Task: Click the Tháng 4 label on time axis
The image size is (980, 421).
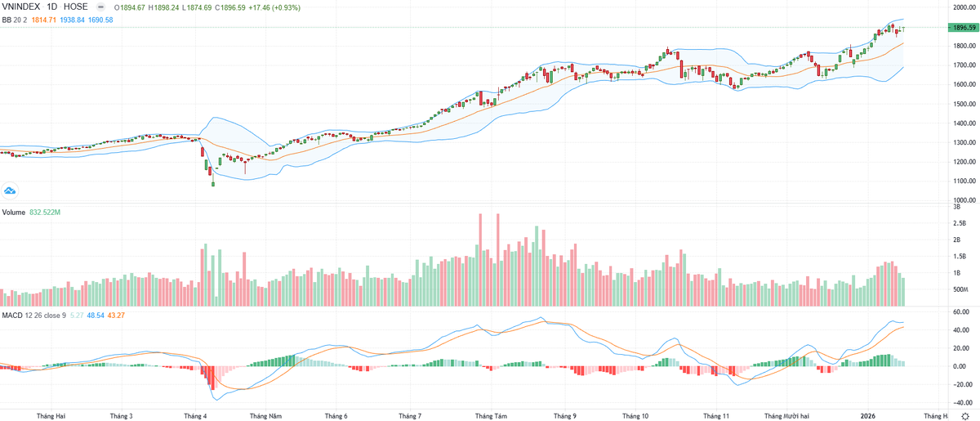Action: click(x=195, y=415)
